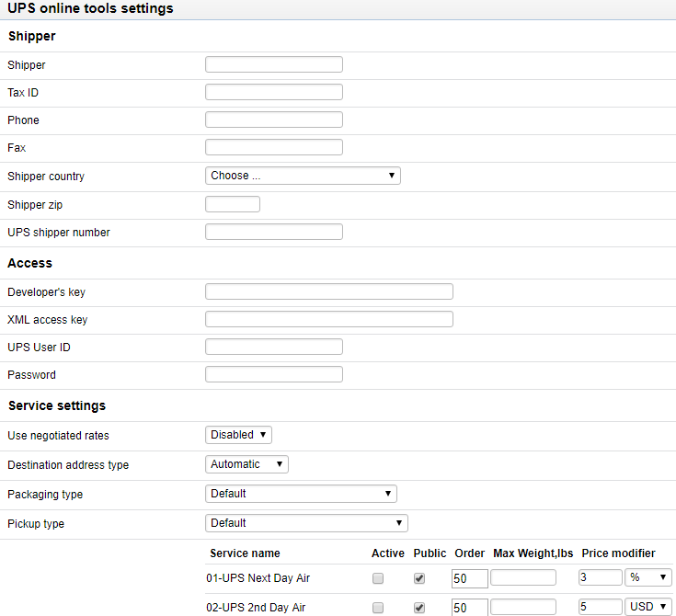Expand the Pickup type dropdown

(306, 523)
